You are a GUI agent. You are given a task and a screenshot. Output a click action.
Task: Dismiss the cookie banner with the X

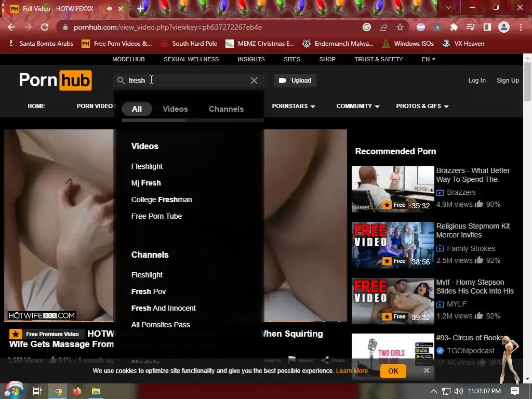tap(427, 370)
